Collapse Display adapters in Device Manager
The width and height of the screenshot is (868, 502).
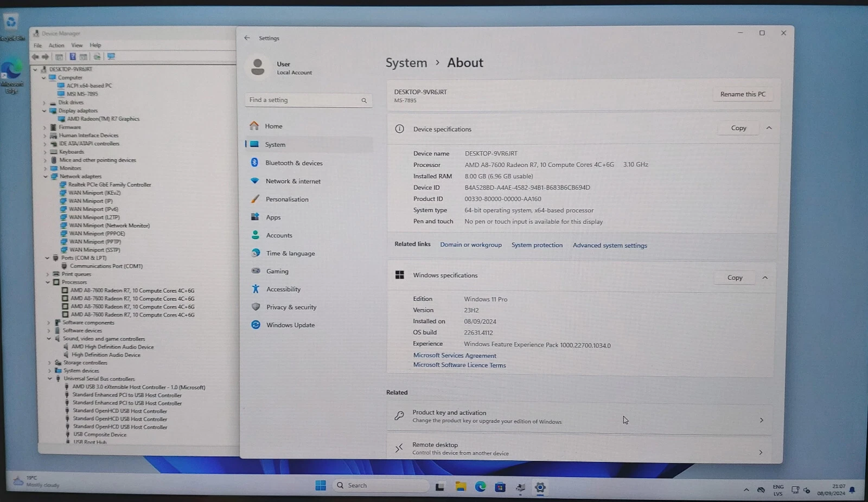coord(44,111)
